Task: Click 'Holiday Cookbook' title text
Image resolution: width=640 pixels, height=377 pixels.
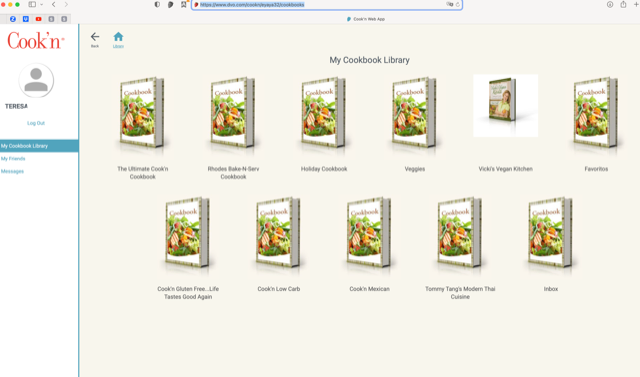Action: coord(324,169)
